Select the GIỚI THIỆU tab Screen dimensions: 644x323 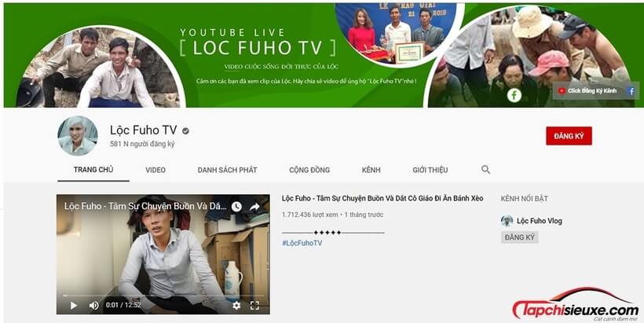pyautogui.click(x=430, y=170)
